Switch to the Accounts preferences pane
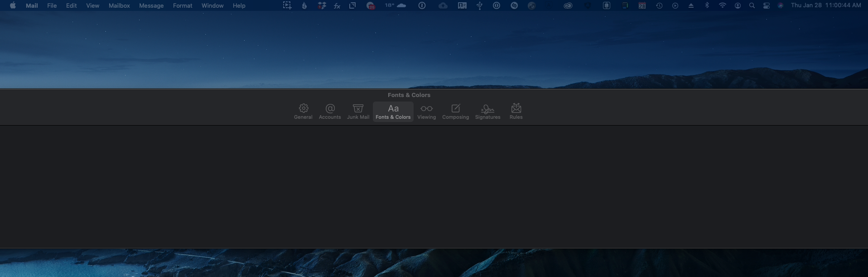Viewport: 868px width, 277px height. tap(330, 112)
